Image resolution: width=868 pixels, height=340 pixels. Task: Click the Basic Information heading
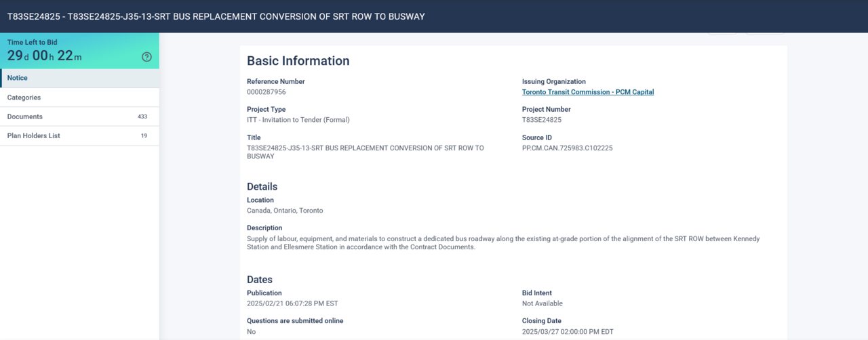(298, 61)
